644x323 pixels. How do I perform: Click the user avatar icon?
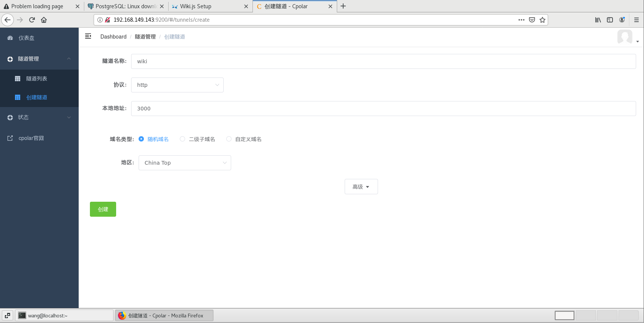point(625,37)
